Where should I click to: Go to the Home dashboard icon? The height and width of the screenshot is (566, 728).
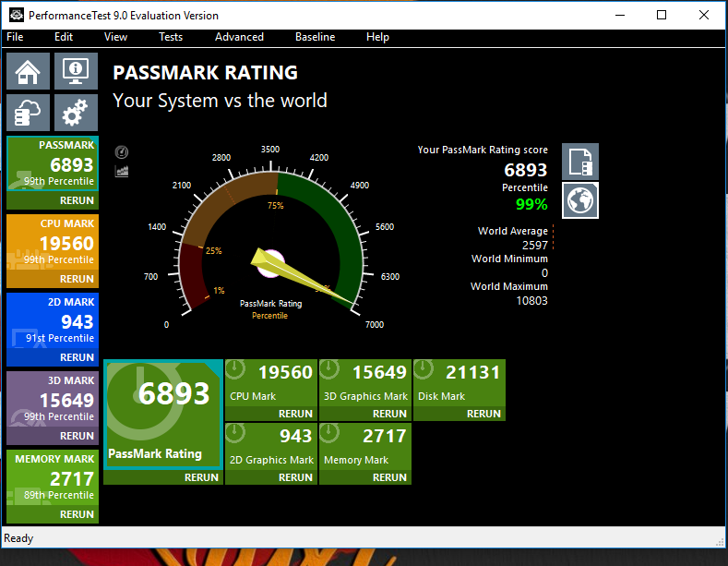(x=28, y=71)
